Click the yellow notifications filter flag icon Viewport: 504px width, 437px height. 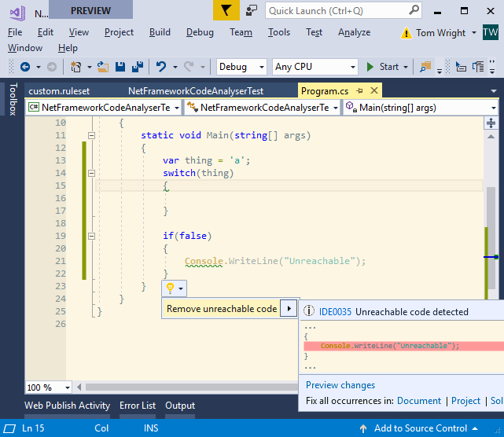pos(226,11)
